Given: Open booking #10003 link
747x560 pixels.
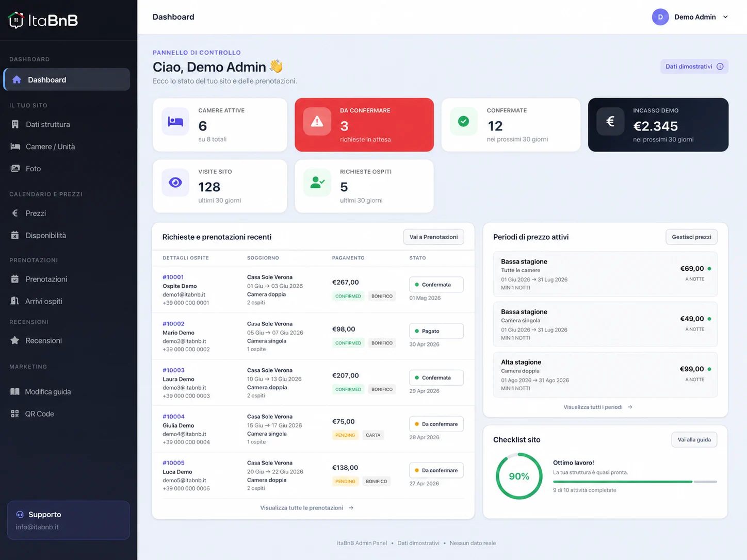Looking at the screenshot, I should click(x=173, y=370).
